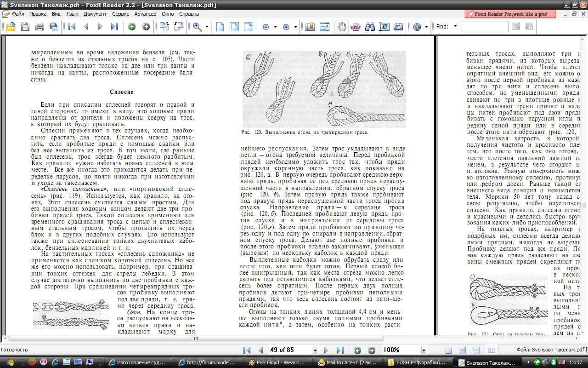
Task: Set Actual Size page view
Action: 220,27
